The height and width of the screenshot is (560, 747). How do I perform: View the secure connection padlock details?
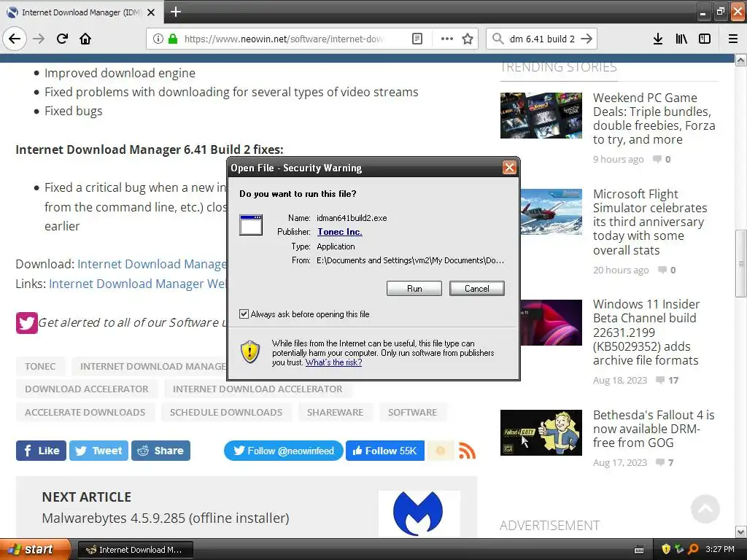tap(173, 39)
